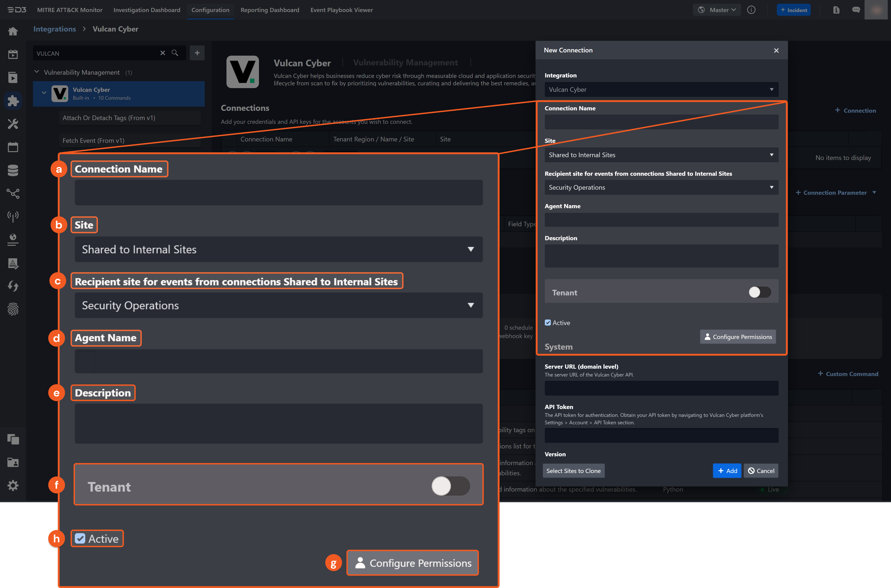Uncheck the Active checkbox in dialog
891x588 pixels.
pyautogui.click(x=548, y=323)
